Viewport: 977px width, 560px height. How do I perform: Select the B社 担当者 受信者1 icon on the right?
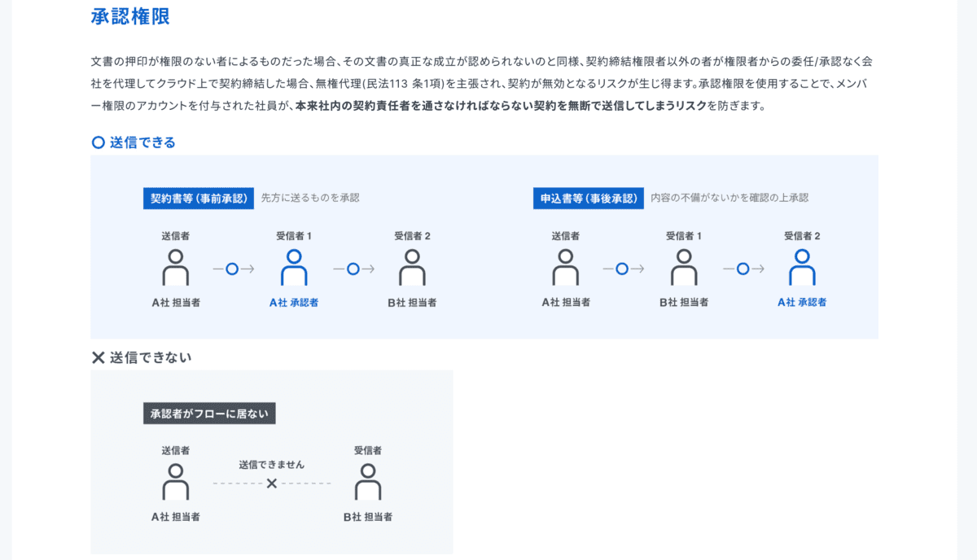(x=684, y=269)
